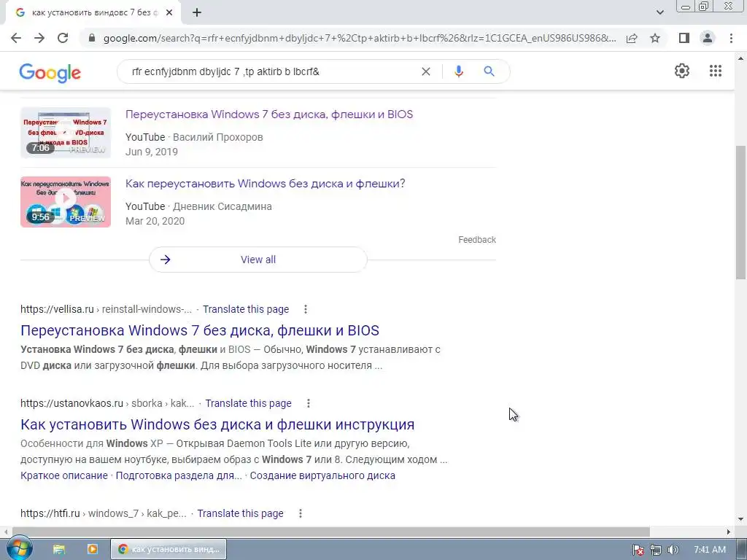747x560 pixels.
Task: Click the taskbar clock 7:41 AM
Action: click(709, 550)
